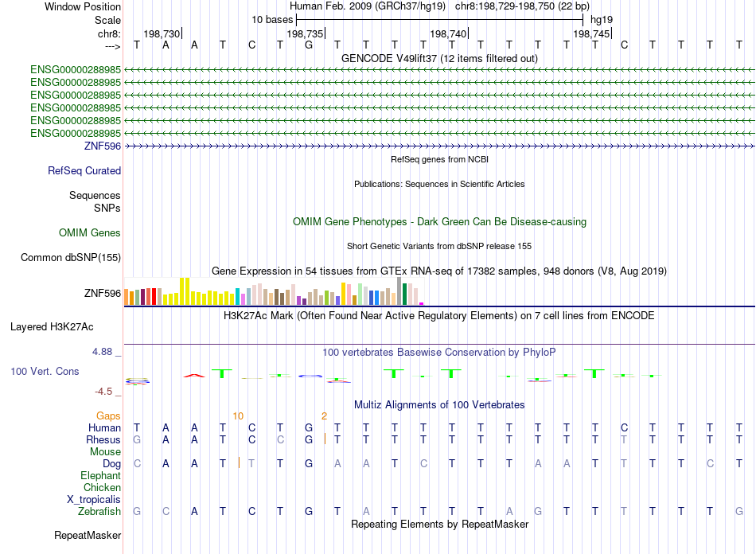Click the orange insertion bar in Dog row
756x554 pixels.
tap(239, 463)
